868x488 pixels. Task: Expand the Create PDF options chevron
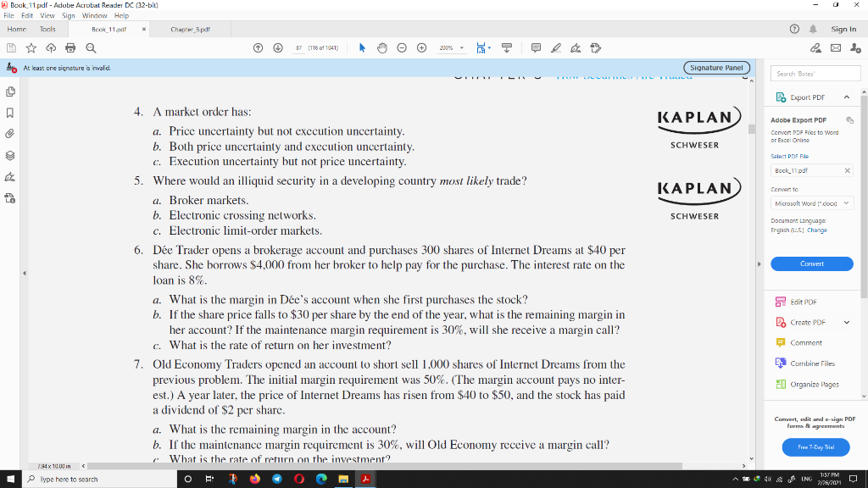(x=845, y=322)
